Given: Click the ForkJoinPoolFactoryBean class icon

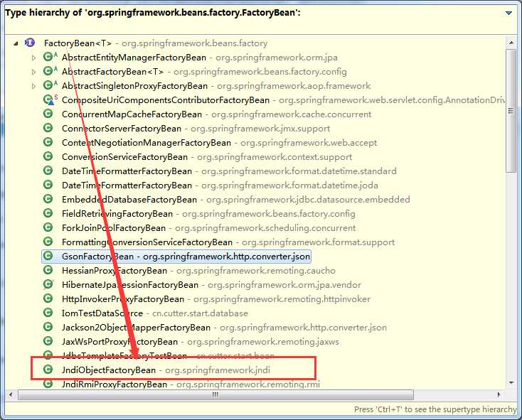Looking at the screenshot, I should pos(48,227).
